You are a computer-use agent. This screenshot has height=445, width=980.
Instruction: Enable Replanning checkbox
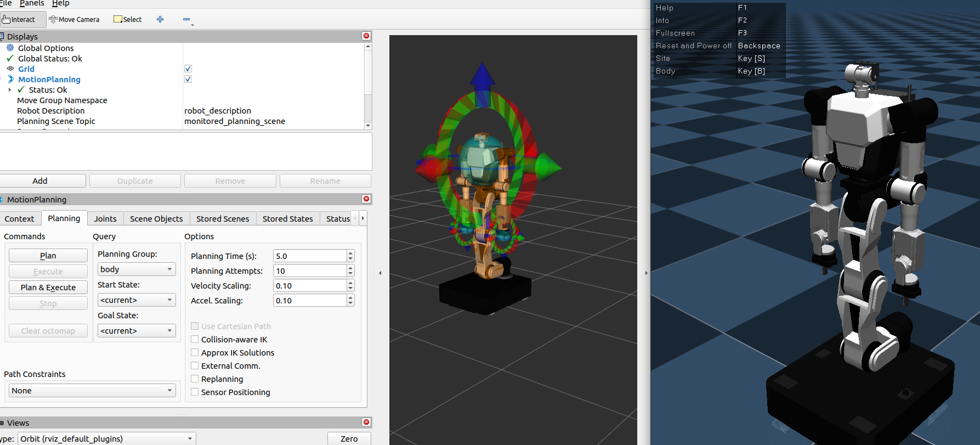coord(195,379)
